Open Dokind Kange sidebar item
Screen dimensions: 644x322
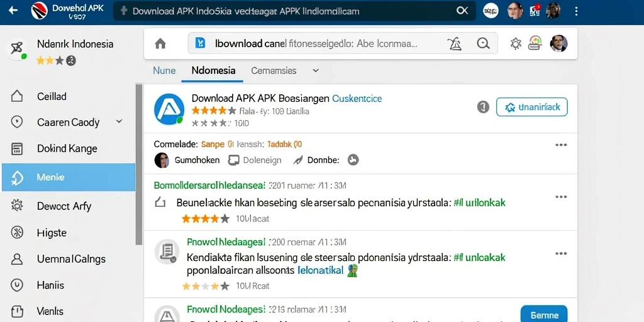(68, 148)
